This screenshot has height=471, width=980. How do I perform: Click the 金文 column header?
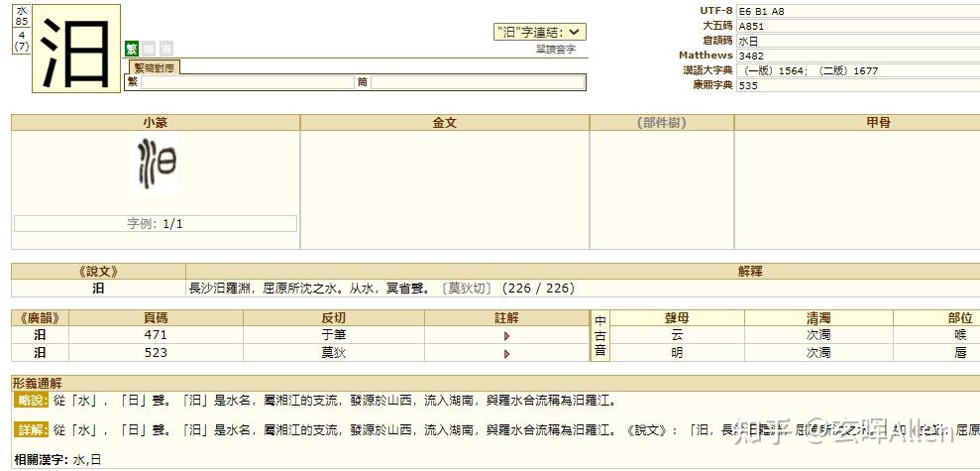(x=444, y=123)
